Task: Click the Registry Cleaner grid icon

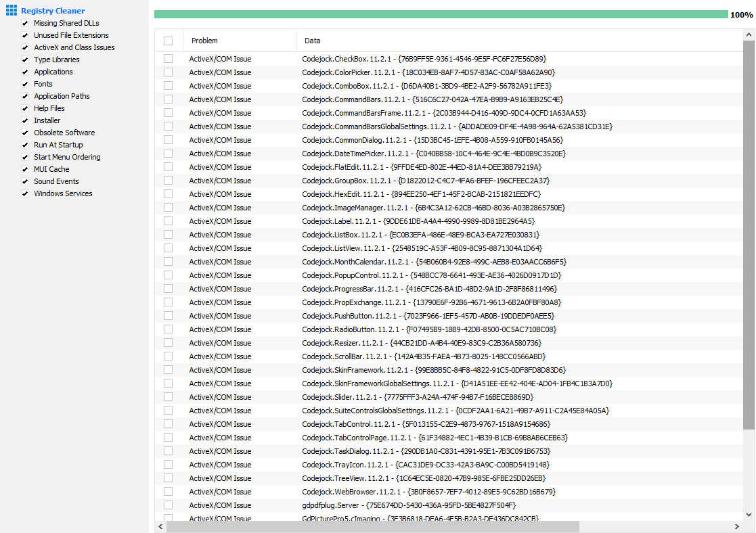Action: tap(12, 10)
